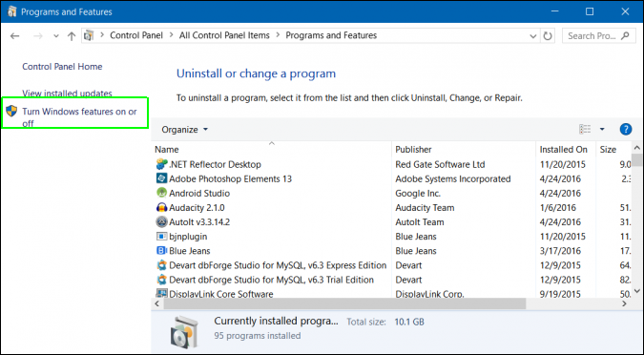Open help with the blue question mark
Screen dimensions: 644x355
pyautogui.click(x=626, y=130)
